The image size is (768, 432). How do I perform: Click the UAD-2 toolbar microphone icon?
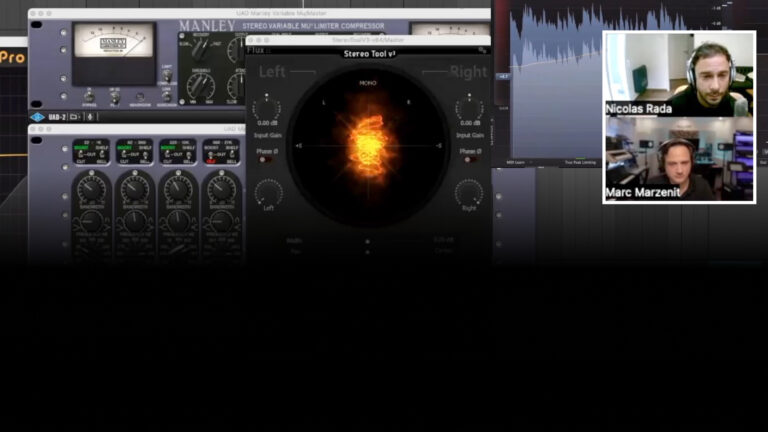click(x=90, y=117)
